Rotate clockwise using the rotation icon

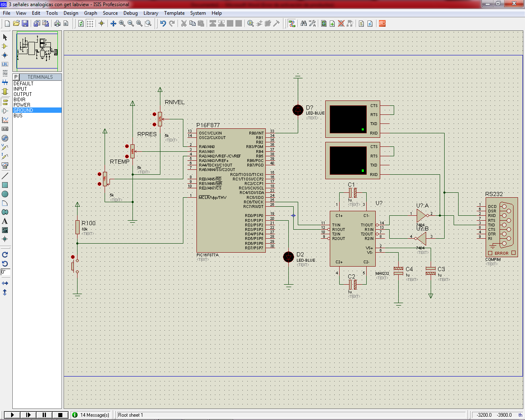point(5,254)
